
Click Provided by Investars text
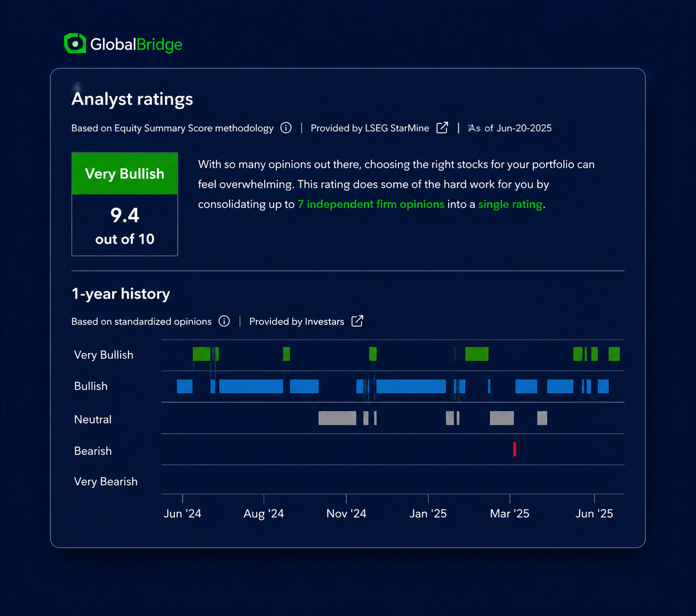coord(297,322)
